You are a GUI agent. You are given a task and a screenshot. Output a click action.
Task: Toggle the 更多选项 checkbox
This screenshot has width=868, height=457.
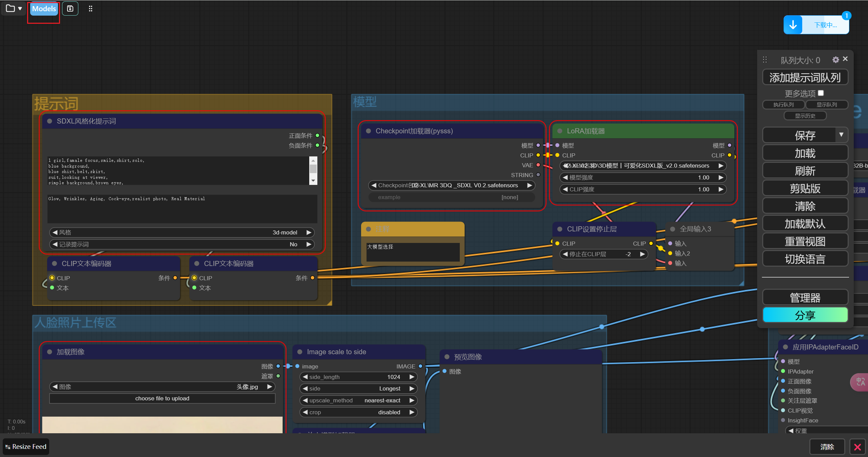[x=821, y=93]
